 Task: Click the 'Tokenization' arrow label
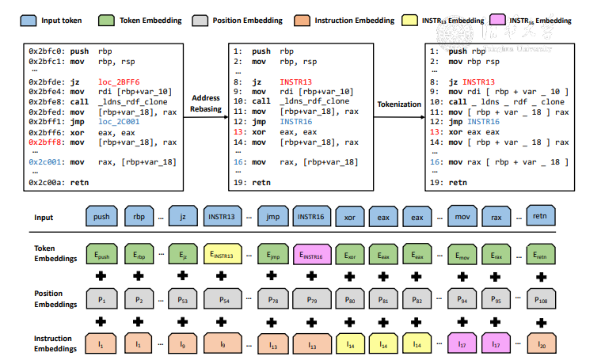pyautogui.click(x=399, y=104)
